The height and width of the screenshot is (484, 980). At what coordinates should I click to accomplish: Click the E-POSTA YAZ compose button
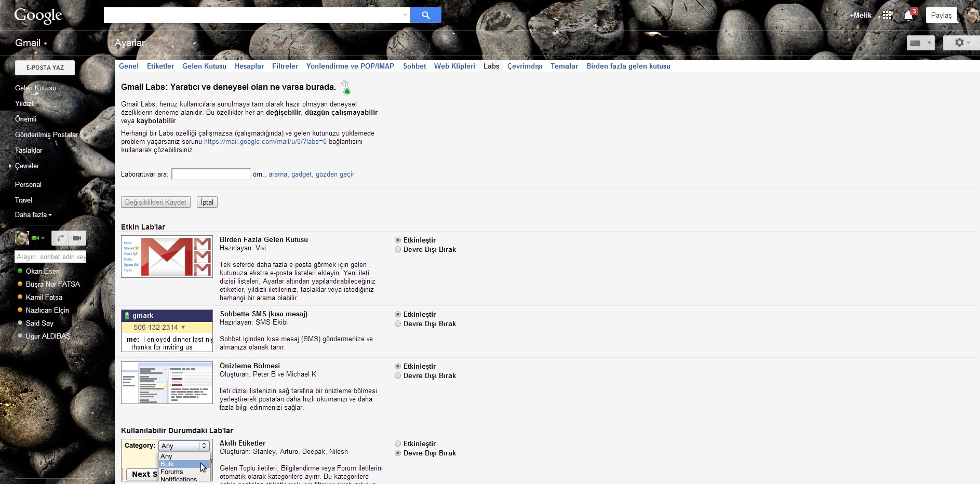tap(45, 68)
